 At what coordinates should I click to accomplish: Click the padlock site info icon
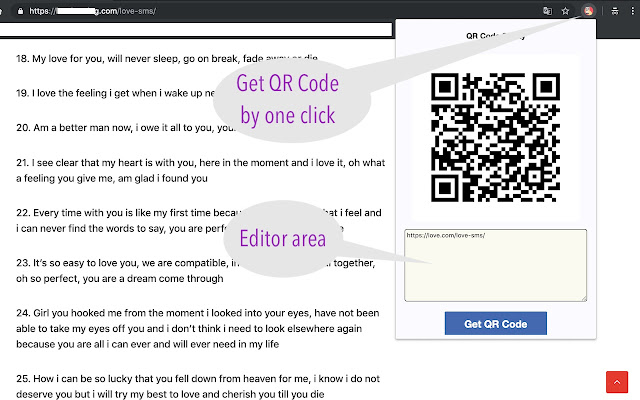coord(20,11)
